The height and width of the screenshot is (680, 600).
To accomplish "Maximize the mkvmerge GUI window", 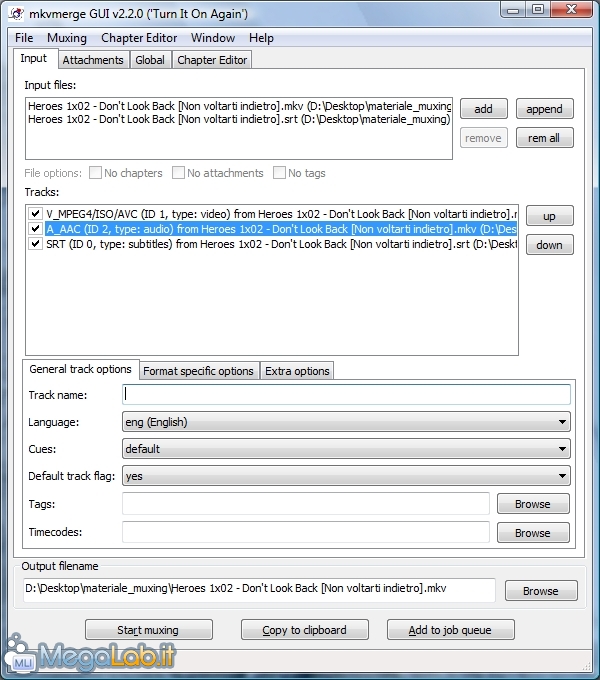I will (x=538, y=10).
